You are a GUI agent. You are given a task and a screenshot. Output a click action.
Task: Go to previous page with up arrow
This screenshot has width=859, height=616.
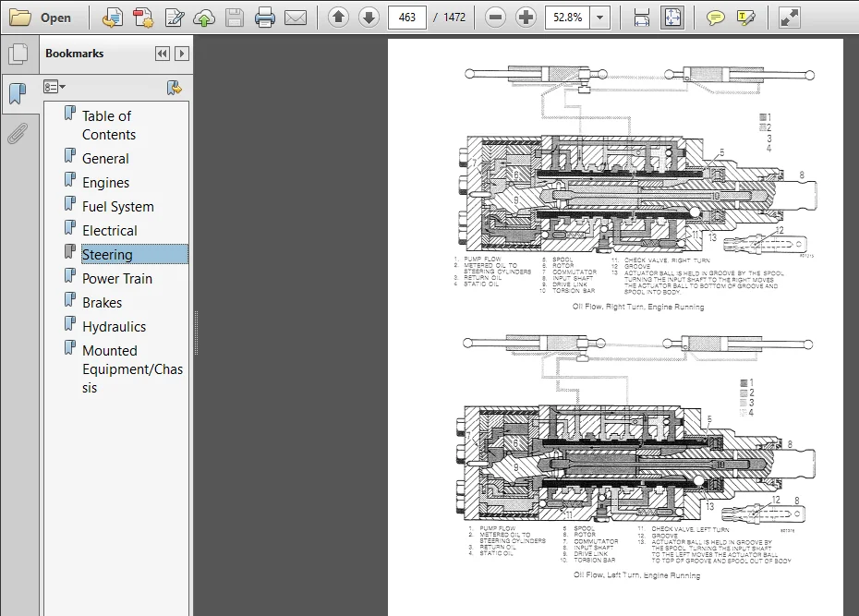(x=339, y=18)
